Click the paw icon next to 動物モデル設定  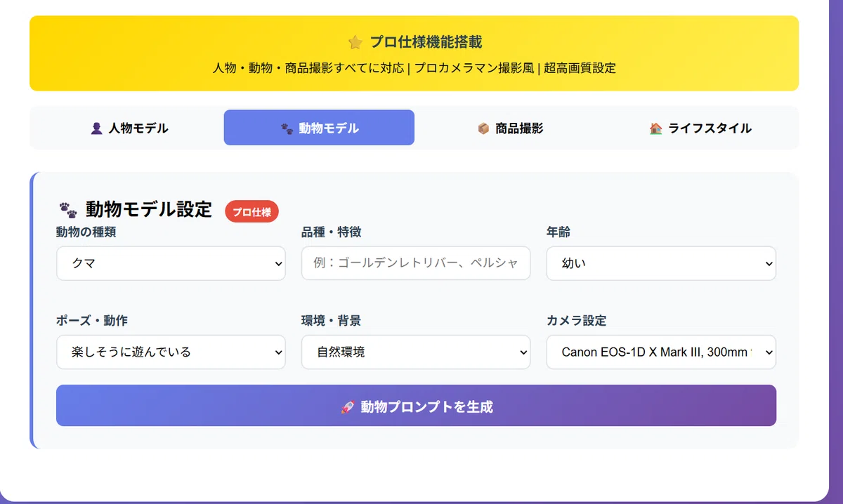(x=68, y=209)
